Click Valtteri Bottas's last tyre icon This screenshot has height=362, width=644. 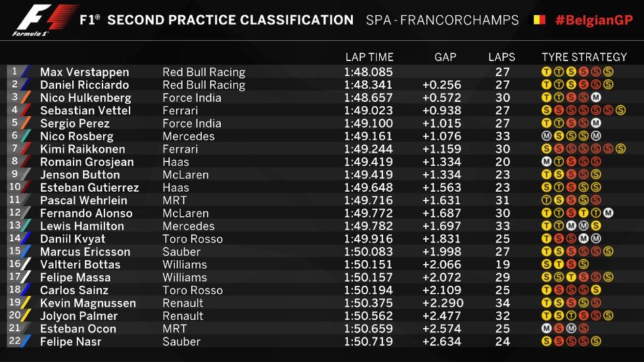[x=584, y=264]
